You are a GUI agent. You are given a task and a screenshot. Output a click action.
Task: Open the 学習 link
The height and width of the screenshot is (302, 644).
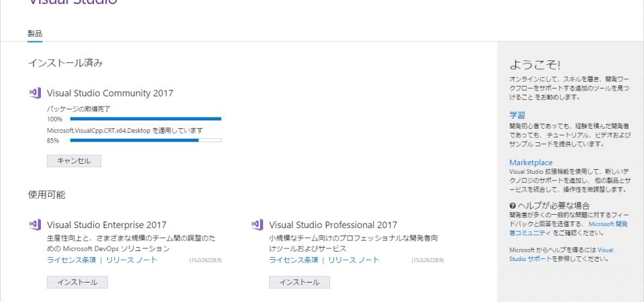click(517, 115)
